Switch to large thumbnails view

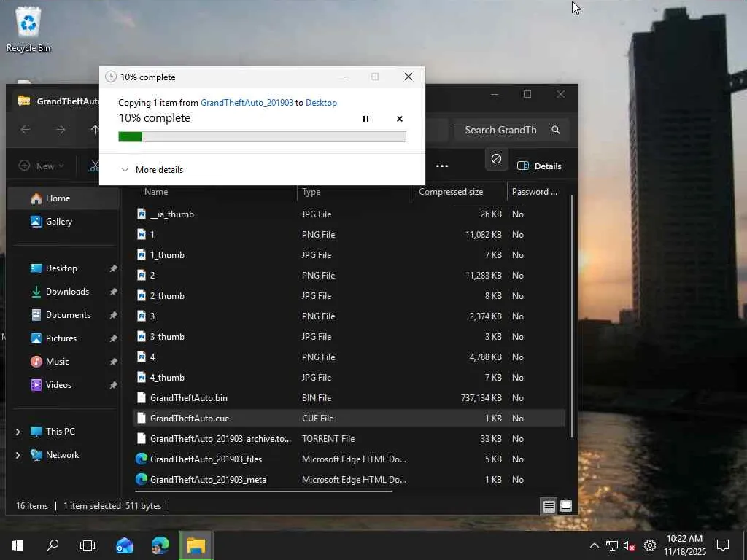coord(565,506)
